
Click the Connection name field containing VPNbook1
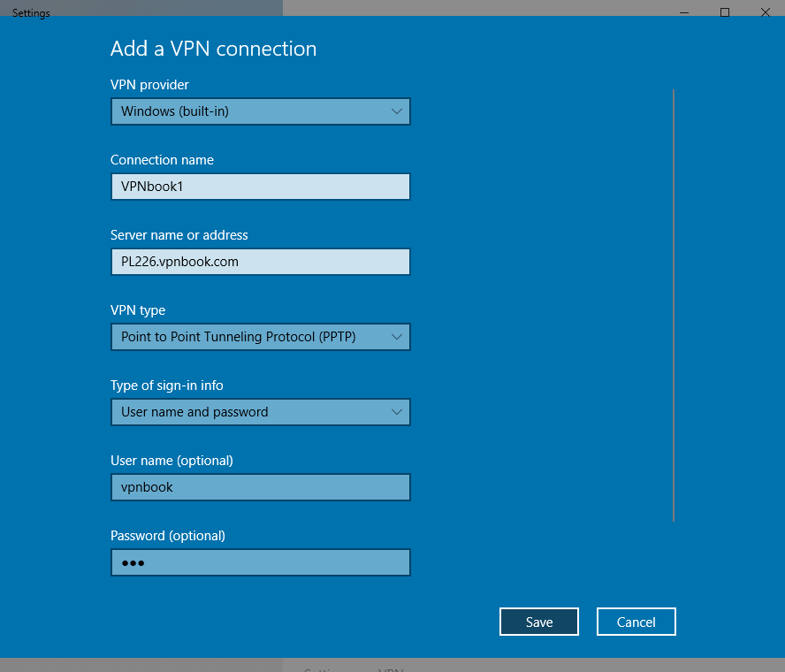[260, 187]
